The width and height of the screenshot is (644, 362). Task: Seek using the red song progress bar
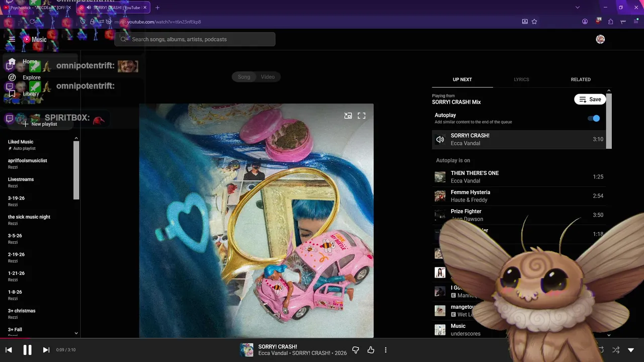pyautogui.click(x=15, y=339)
